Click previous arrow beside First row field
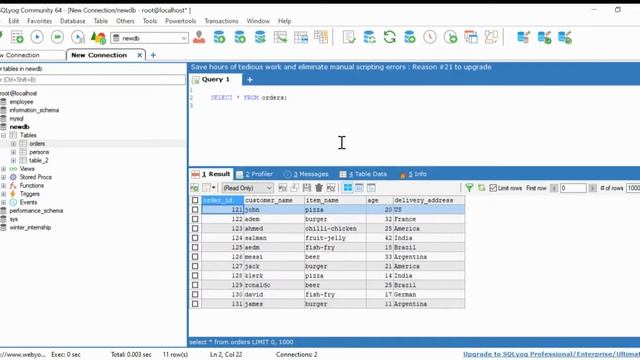This screenshot has width=640, height=360. click(554, 188)
